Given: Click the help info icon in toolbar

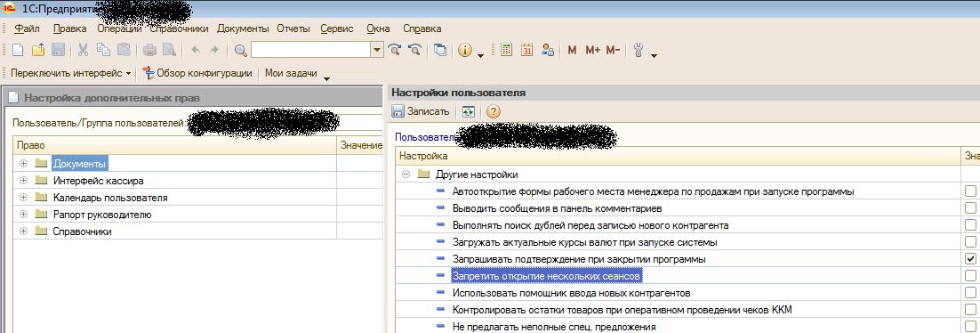Looking at the screenshot, I should (x=464, y=51).
